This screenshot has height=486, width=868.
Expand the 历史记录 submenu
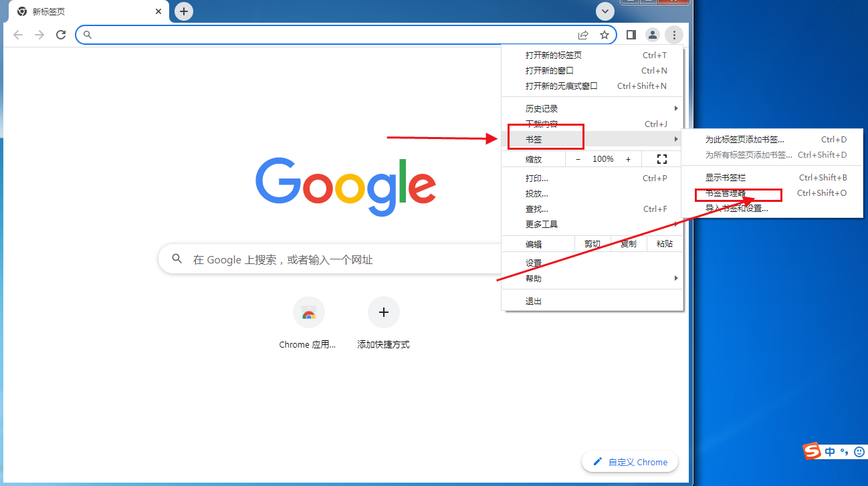click(592, 108)
